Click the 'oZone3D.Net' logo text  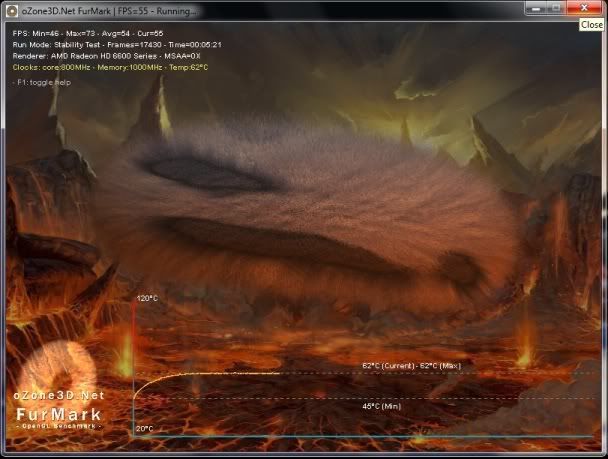click(59, 395)
